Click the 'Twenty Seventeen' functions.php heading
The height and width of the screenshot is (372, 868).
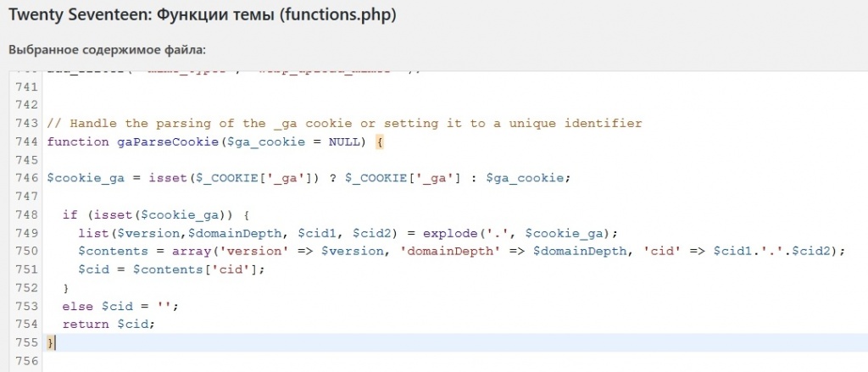[x=203, y=15]
